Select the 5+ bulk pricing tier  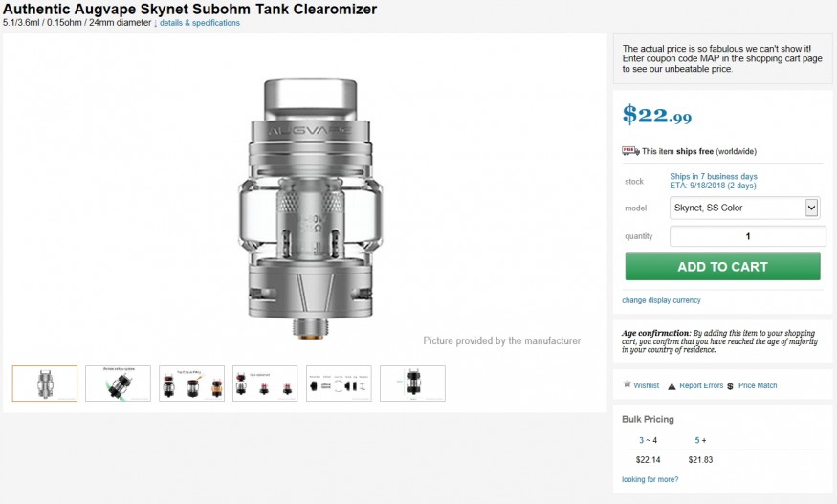click(700, 440)
